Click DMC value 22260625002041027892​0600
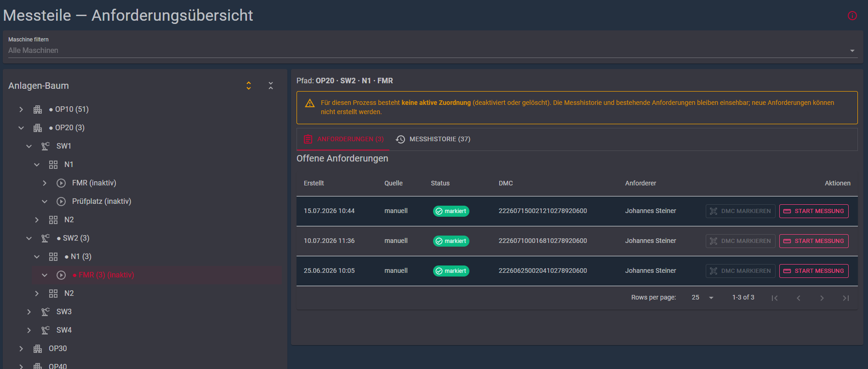This screenshot has height=369, width=868. (x=542, y=271)
